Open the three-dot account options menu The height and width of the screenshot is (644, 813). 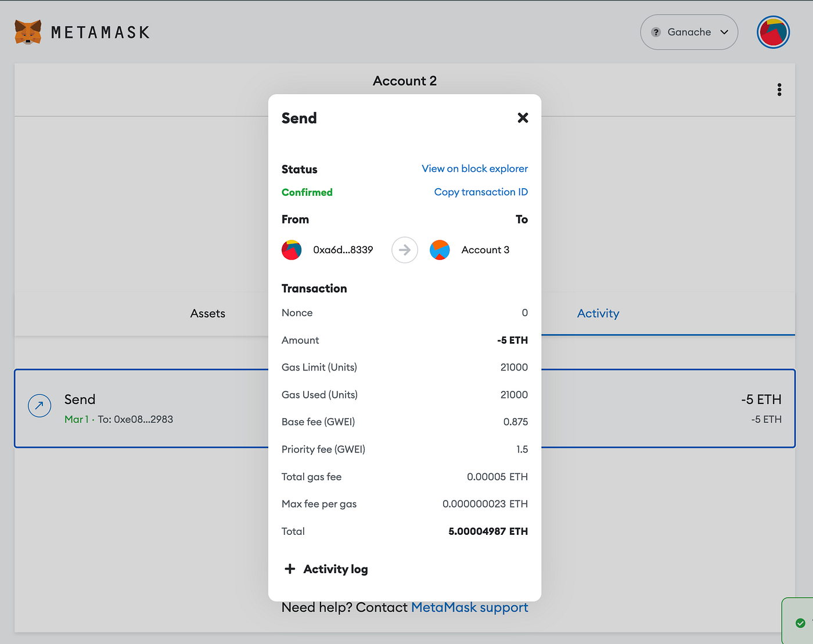(x=779, y=89)
